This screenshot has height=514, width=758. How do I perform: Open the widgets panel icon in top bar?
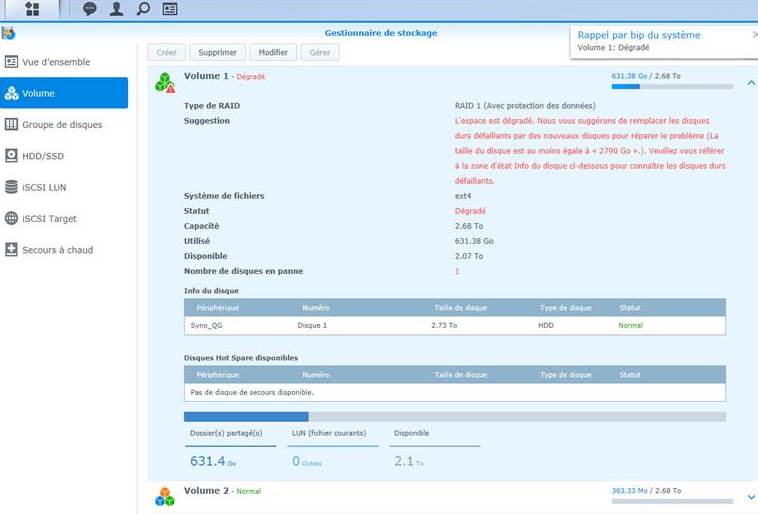pyautogui.click(x=170, y=9)
